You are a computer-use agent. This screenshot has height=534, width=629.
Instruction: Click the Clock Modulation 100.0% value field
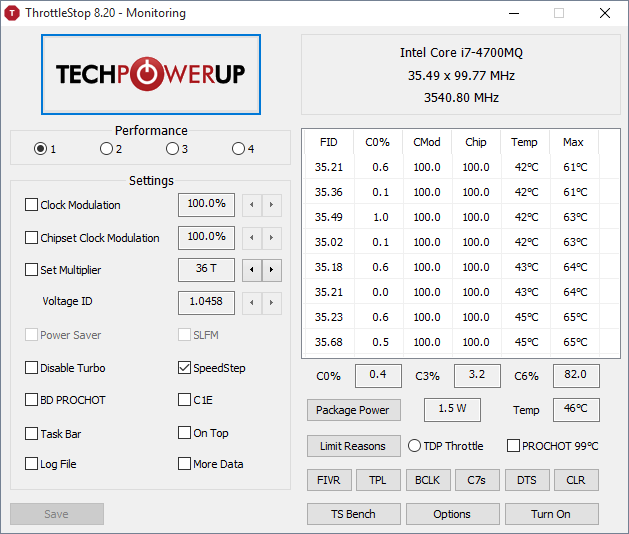(x=207, y=205)
